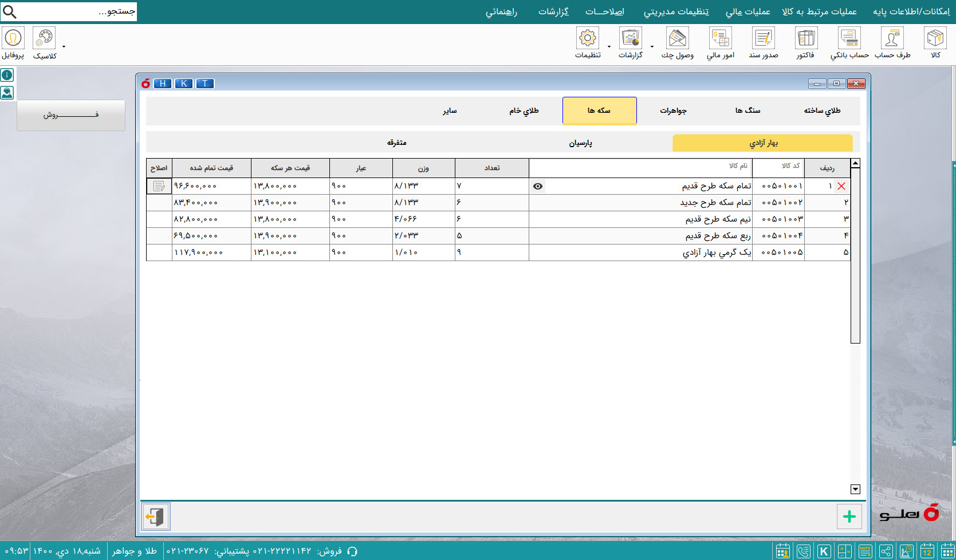
Task: Open the عمليات مالي menu
Action: [x=748, y=11]
